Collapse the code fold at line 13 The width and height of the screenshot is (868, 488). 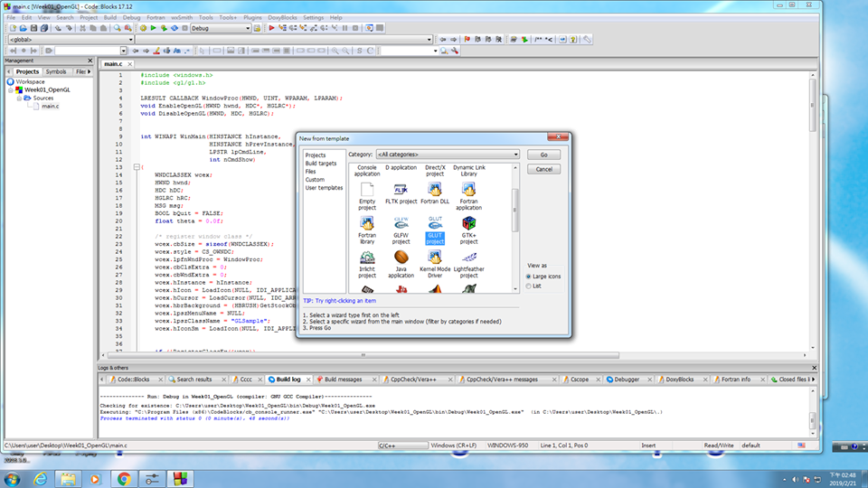137,167
